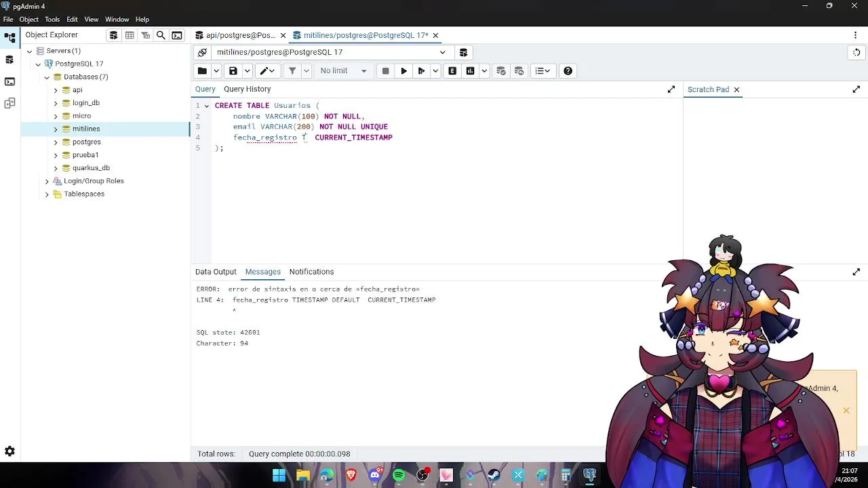Viewport: 868px width, 488px height.
Task: Open the open-file dropdown arrow
Action: (216, 70)
